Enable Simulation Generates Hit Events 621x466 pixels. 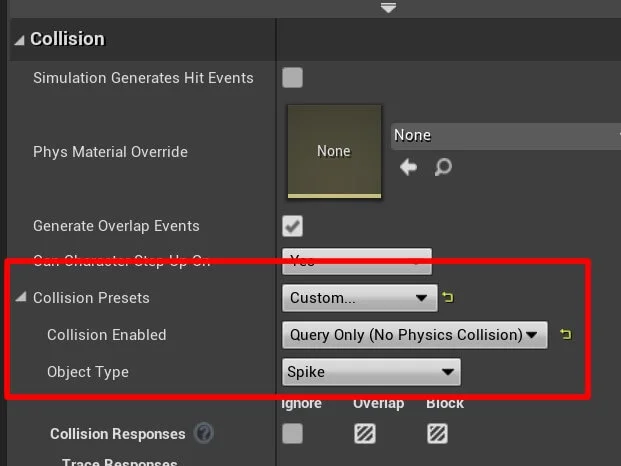293,78
